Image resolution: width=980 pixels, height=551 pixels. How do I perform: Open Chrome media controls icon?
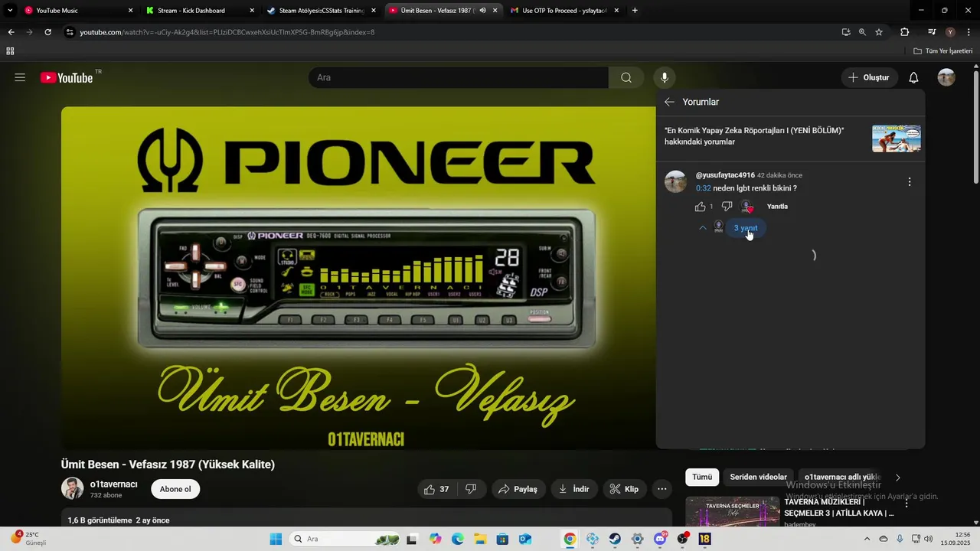point(931,32)
